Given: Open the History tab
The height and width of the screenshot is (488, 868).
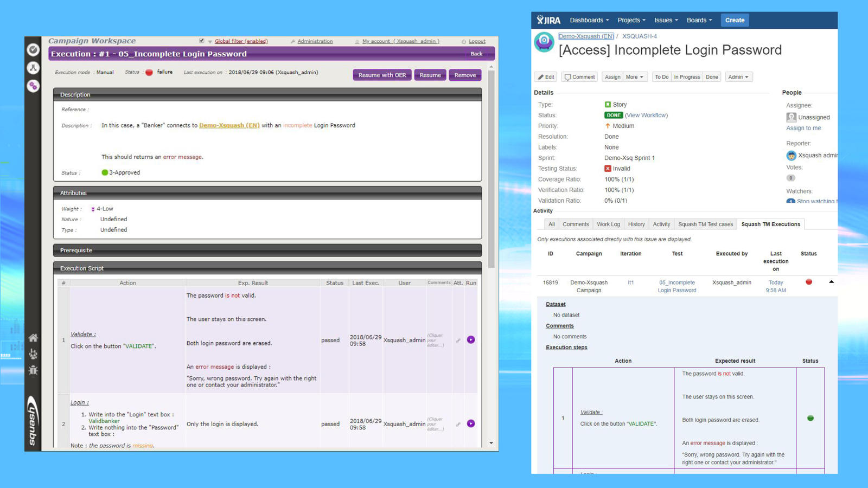Looking at the screenshot, I should pos(636,224).
